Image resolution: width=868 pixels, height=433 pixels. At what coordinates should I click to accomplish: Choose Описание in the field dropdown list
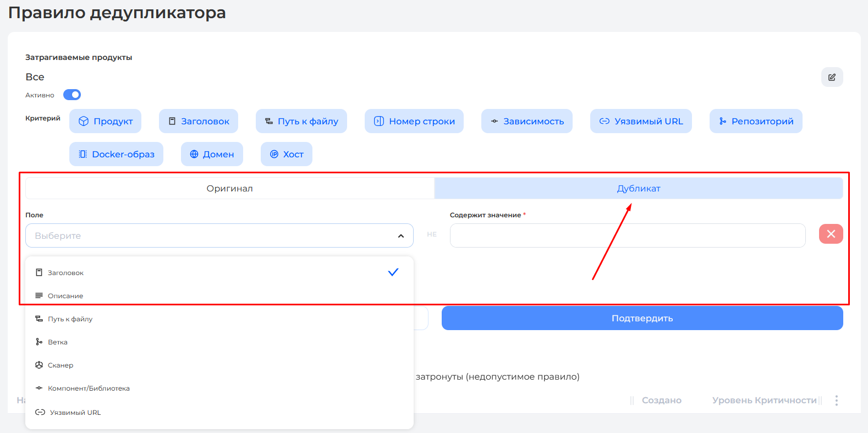(65, 296)
